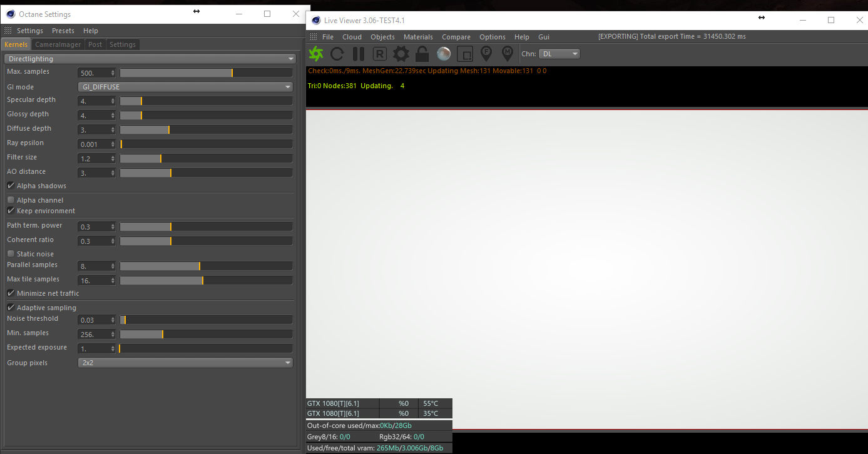Open the Directlighting kernel type dropdown

(x=150, y=59)
